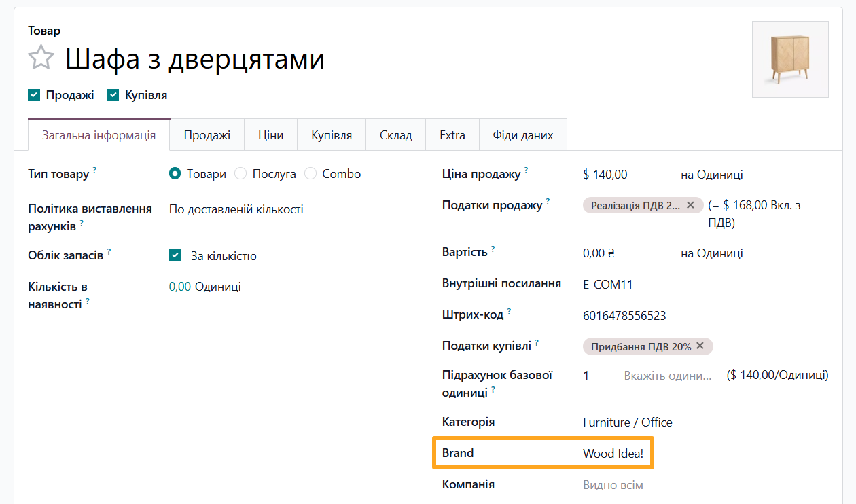Image resolution: width=856 pixels, height=504 pixels.
Task: Open invoicing policy По доставленій кількості
Action: [x=236, y=209]
